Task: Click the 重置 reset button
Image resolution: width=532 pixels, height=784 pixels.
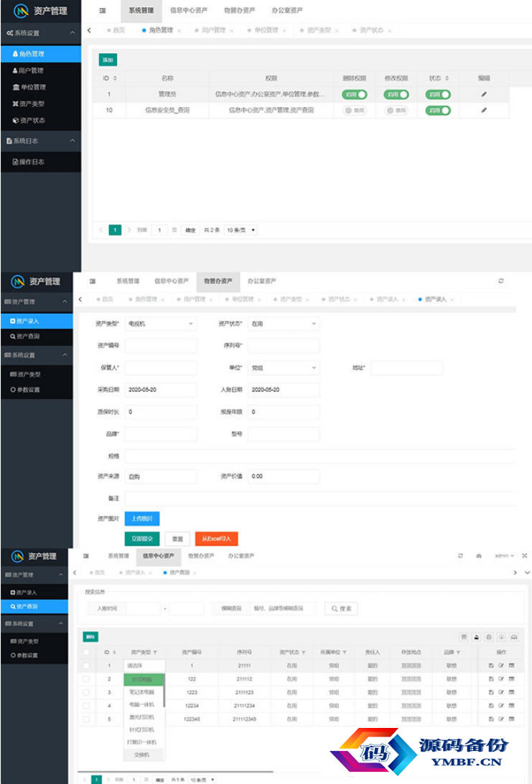Action: [177, 538]
